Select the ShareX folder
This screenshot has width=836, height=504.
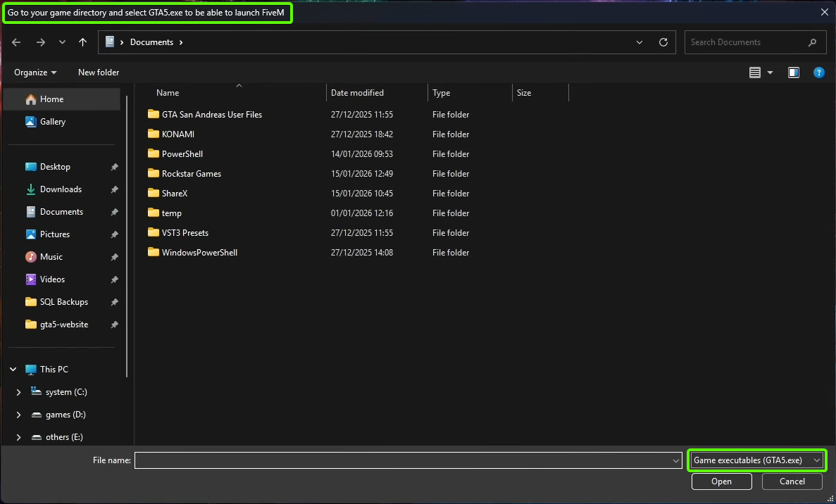click(175, 194)
